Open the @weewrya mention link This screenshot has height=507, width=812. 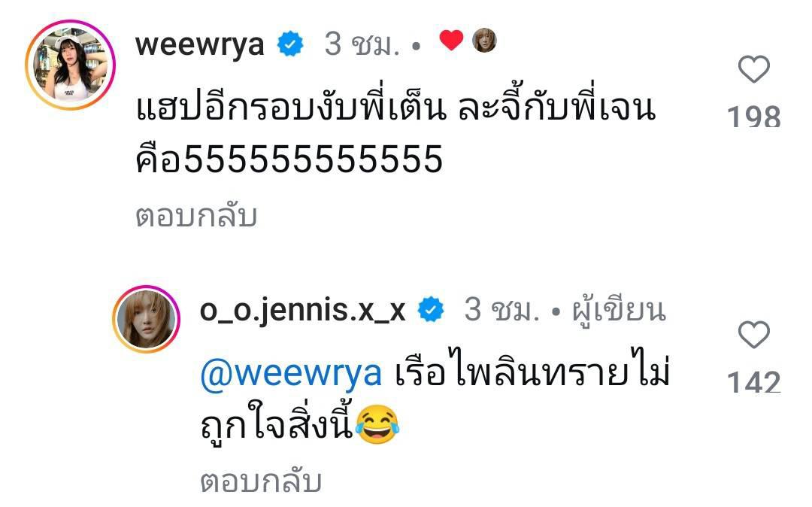291,374
